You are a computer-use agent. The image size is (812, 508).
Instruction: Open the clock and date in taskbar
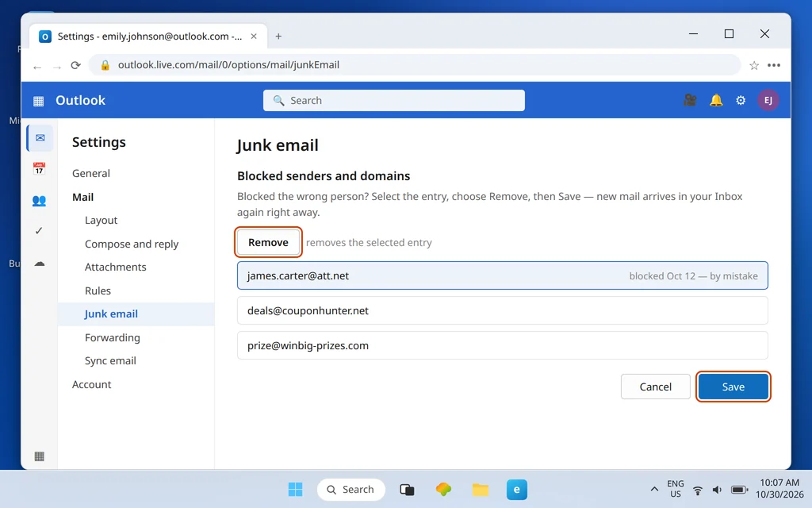[x=779, y=489]
